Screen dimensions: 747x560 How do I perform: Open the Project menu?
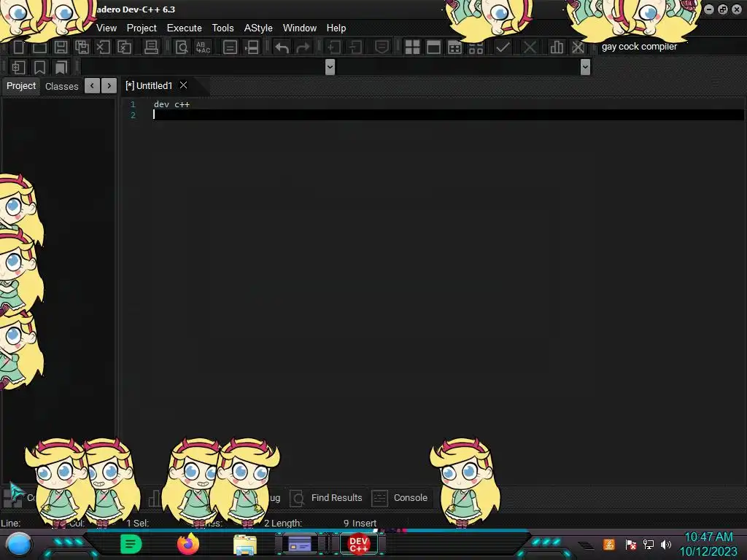pyautogui.click(x=142, y=28)
